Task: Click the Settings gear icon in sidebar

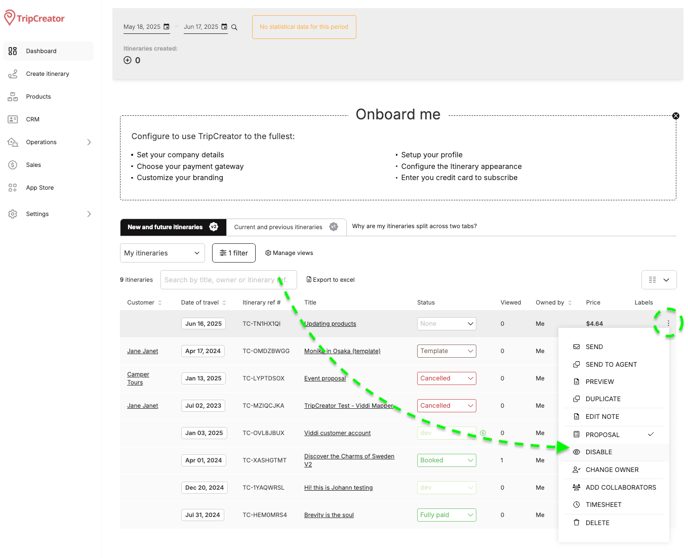Action: (13, 214)
